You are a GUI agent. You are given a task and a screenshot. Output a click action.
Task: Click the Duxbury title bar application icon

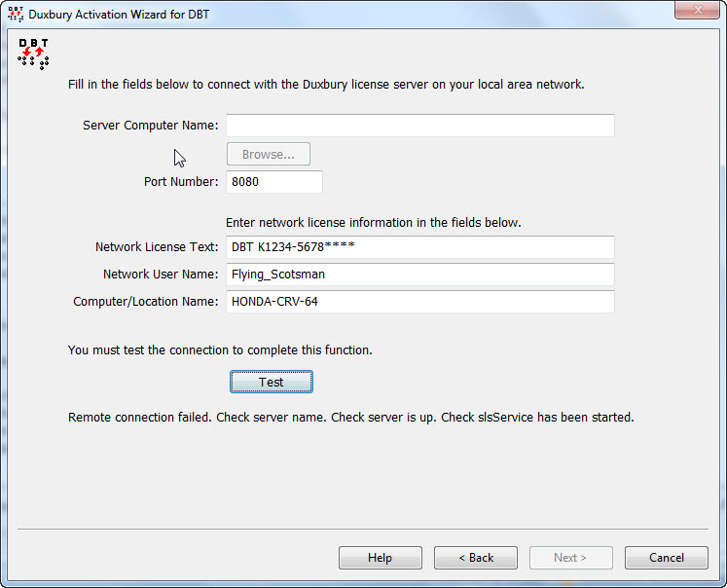[x=16, y=14]
